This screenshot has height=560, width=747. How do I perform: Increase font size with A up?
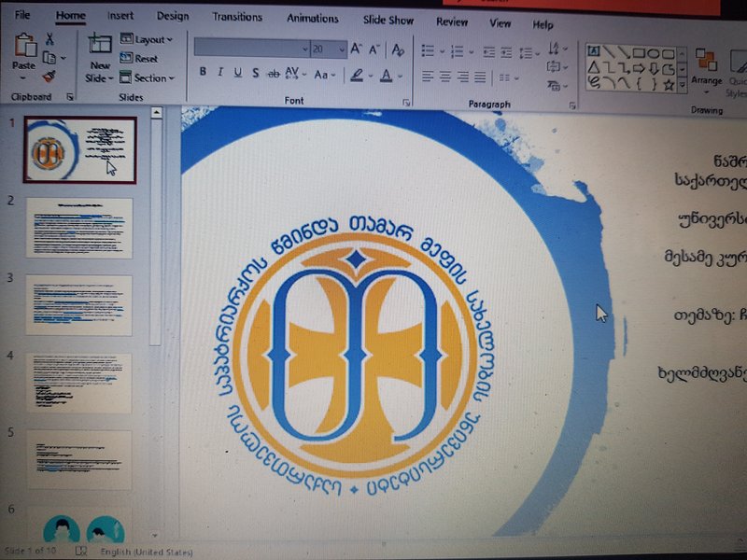coord(356,49)
